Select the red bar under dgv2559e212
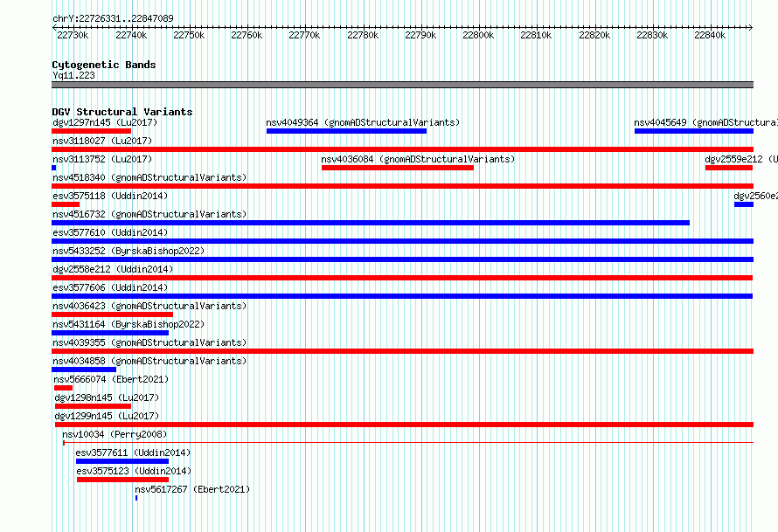Screen dimensions: 778x532 click(x=729, y=168)
